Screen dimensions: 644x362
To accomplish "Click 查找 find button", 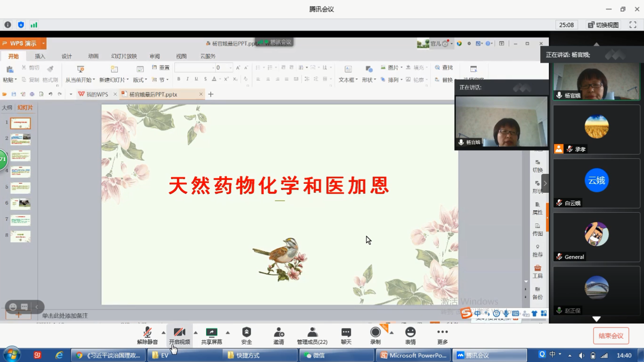I will (444, 68).
